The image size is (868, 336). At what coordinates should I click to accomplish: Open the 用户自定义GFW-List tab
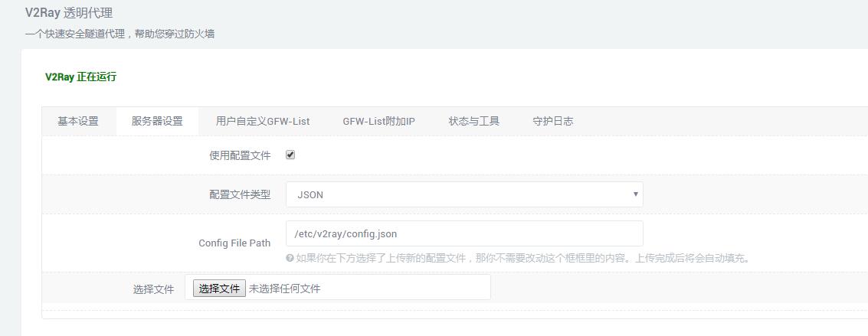click(263, 121)
